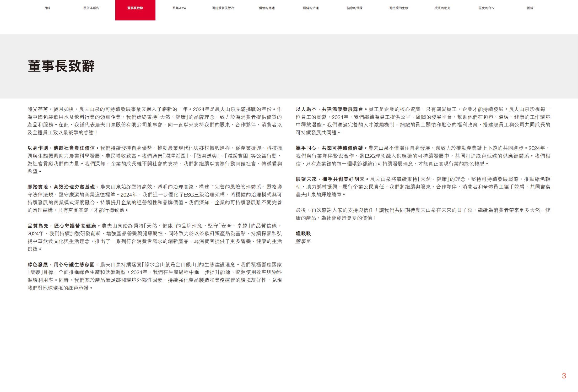Click the signature name 鍾睒睒
This screenshot has width=578, height=392.
303,233
